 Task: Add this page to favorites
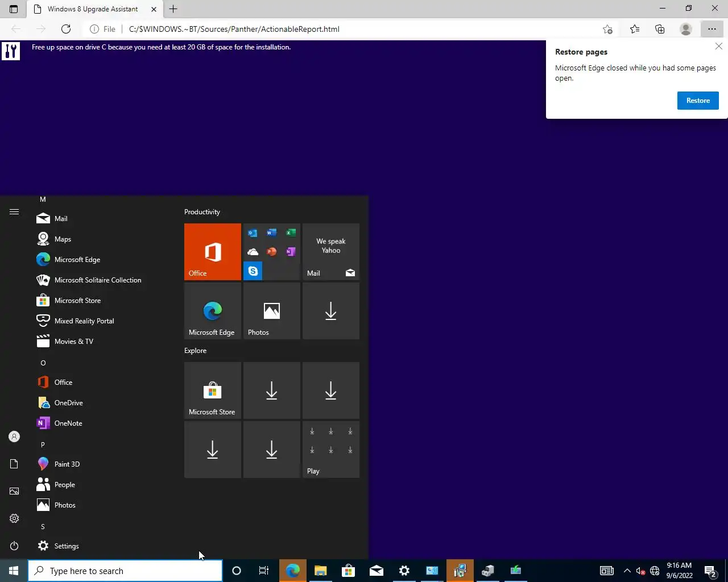[607, 29]
